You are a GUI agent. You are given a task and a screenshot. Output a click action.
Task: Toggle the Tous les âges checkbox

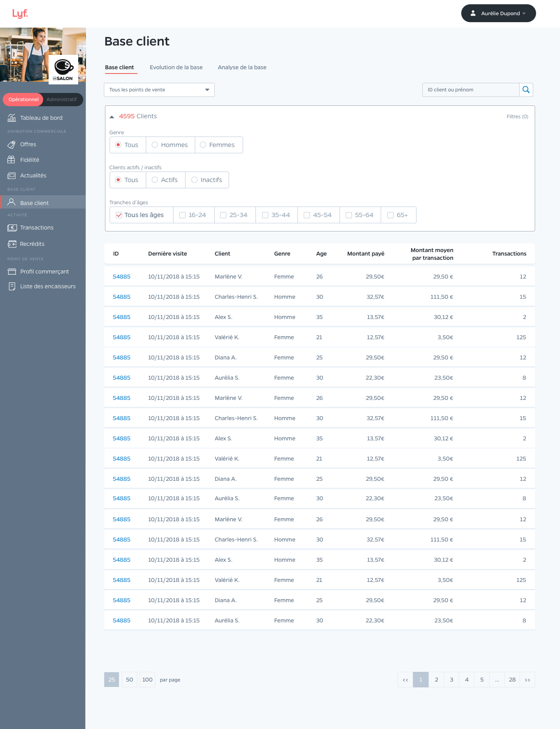coord(119,215)
